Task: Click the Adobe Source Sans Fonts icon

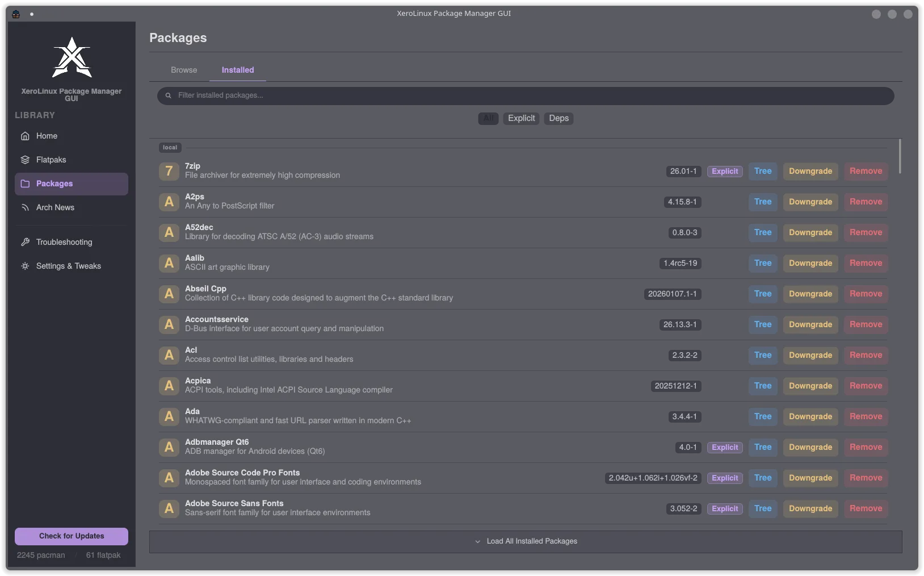Action: 169,508
